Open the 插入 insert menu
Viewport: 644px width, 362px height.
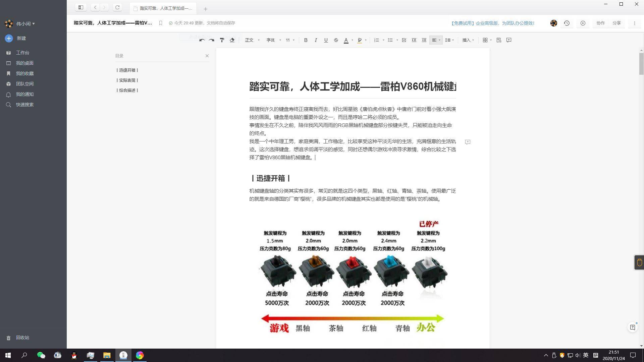[x=468, y=40]
